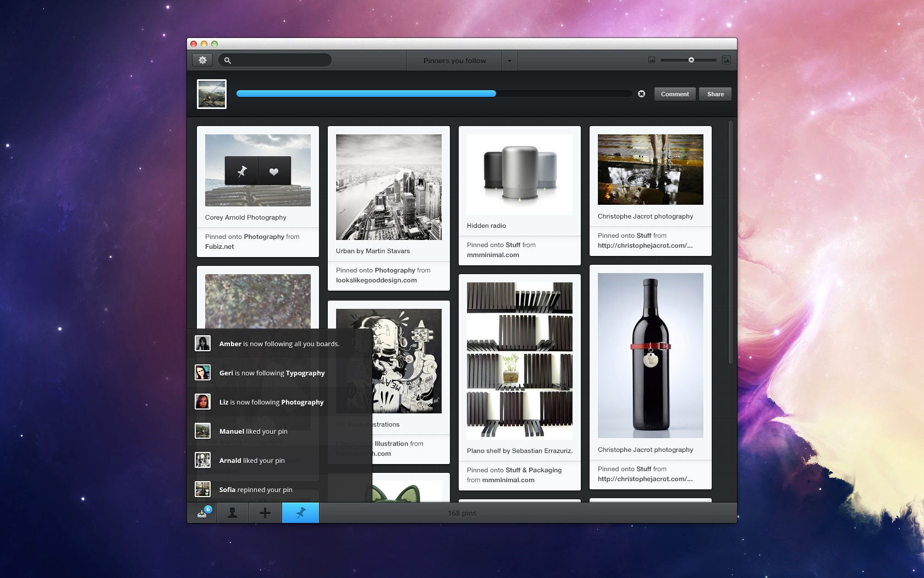Click Arnald's avatar in notifications
Screen dimensions: 924x578
(x=202, y=460)
